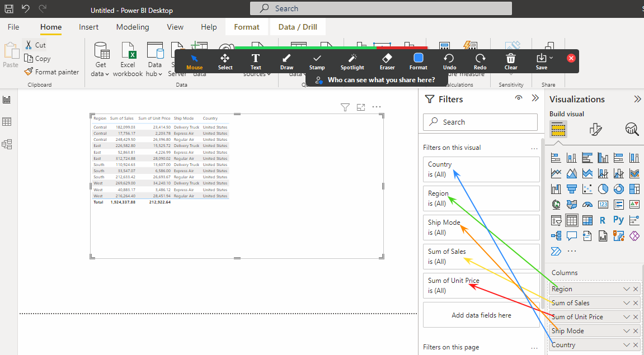Viewport: 644px width, 355px height.
Task: Click the title bar Search box
Action: point(380,8)
